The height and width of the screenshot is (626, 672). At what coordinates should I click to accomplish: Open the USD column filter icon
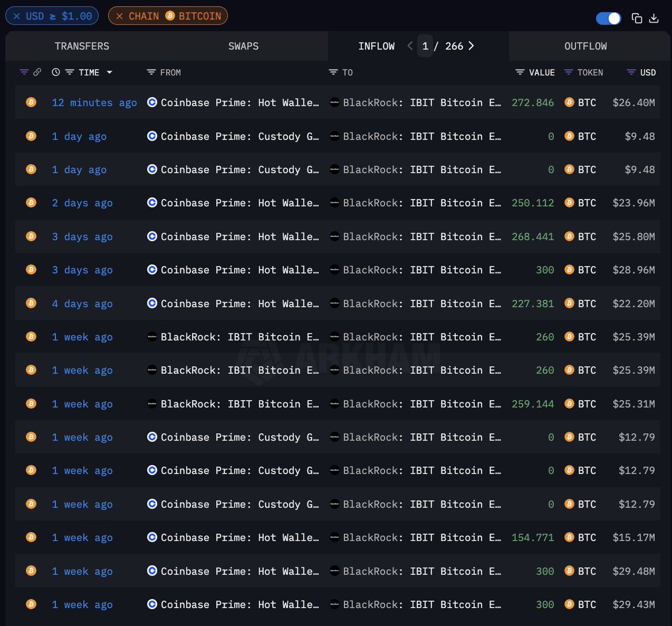coord(631,72)
